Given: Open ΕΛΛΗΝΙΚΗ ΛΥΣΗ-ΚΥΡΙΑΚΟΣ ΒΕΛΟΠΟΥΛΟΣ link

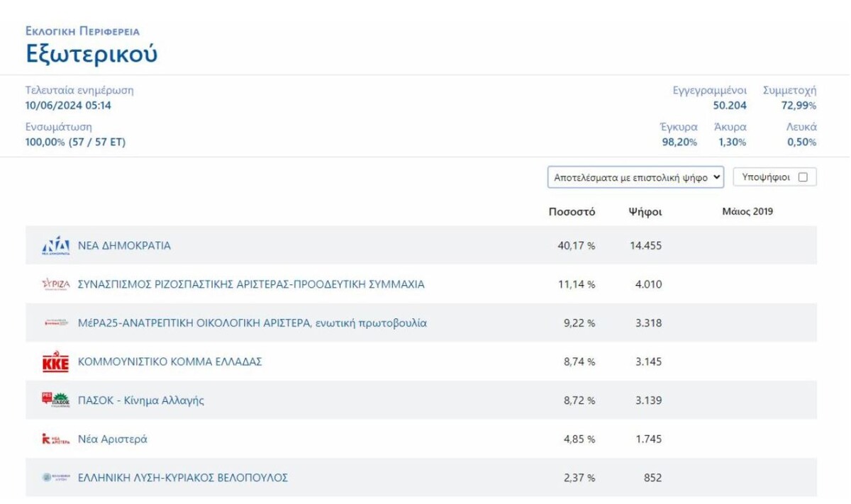Looking at the screenshot, I should click(183, 478).
